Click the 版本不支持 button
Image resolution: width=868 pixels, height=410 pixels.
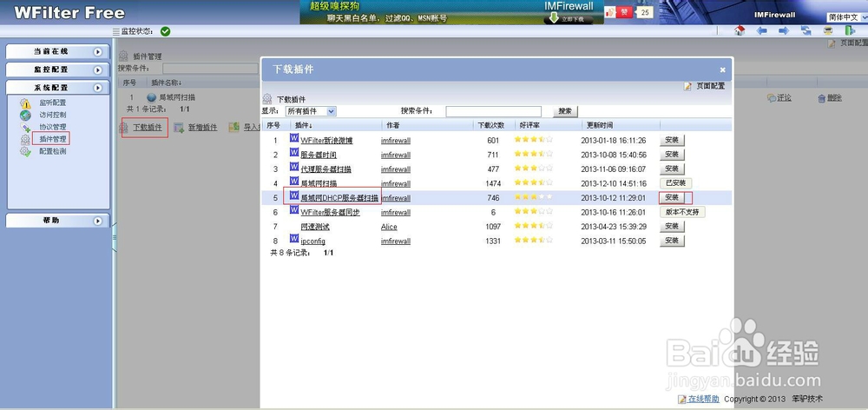coord(682,212)
